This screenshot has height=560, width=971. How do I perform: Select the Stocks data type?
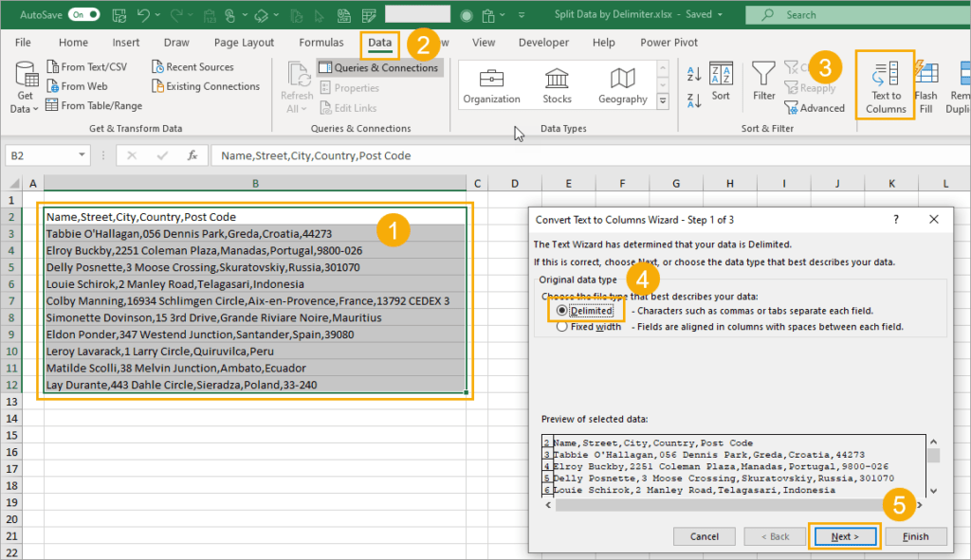pyautogui.click(x=557, y=85)
